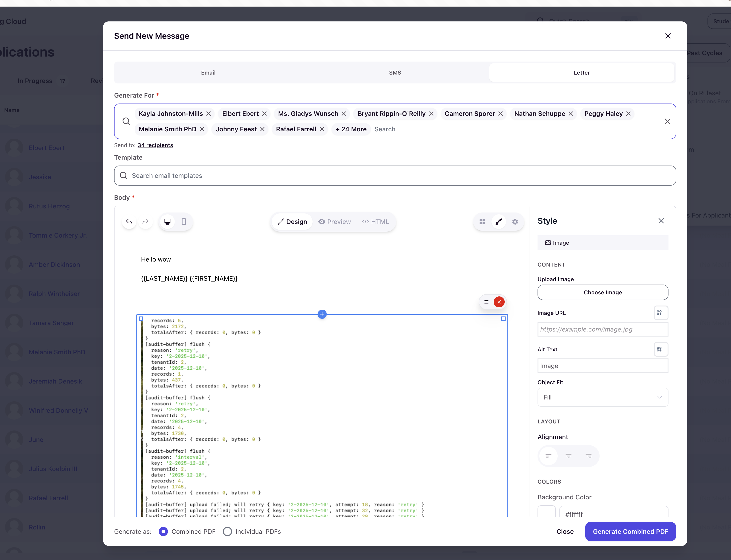The image size is (731, 560).
Task: Switch editor to HTML mode
Action: point(376,222)
